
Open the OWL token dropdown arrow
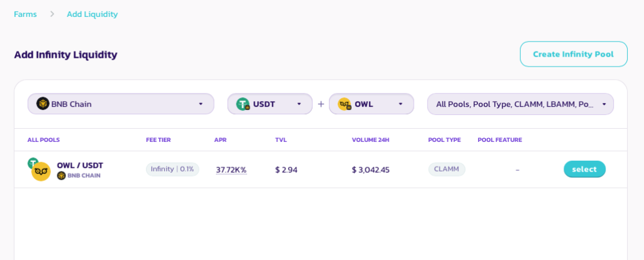[x=401, y=104]
